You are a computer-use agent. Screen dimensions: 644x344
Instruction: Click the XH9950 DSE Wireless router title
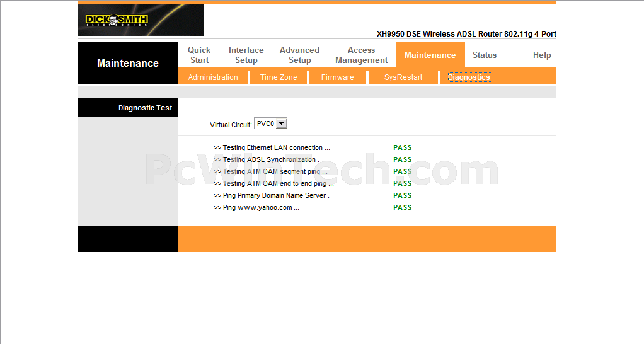(x=466, y=34)
